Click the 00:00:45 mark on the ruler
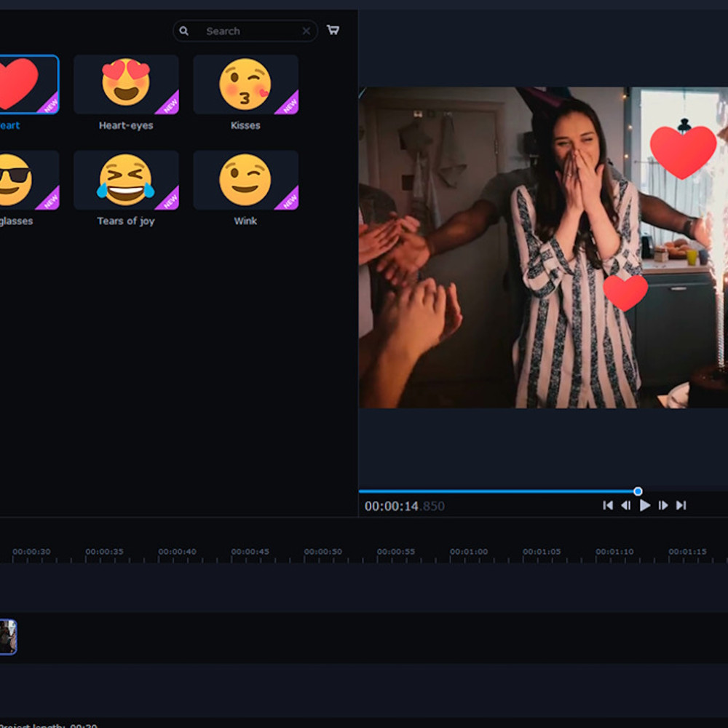This screenshot has width=728, height=728. (250, 552)
